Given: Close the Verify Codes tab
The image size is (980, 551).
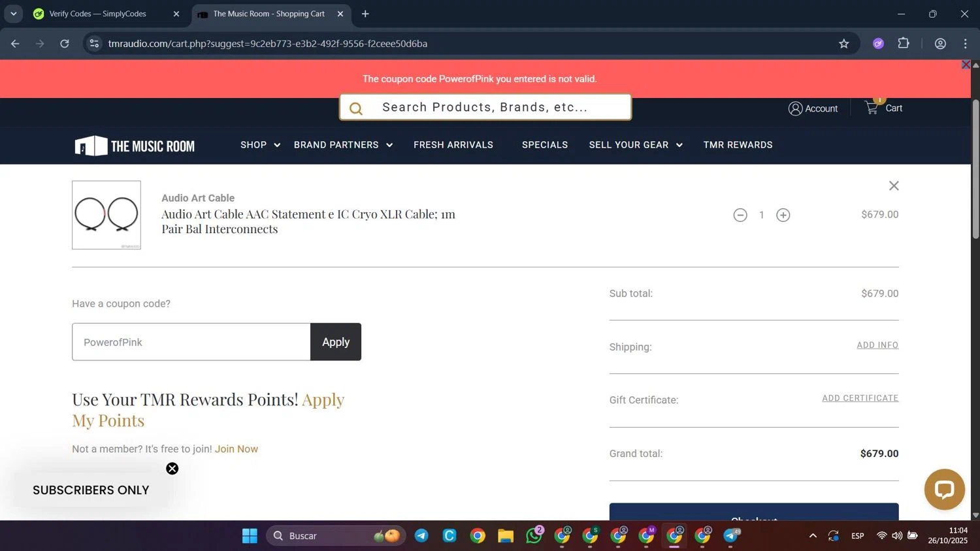Looking at the screenshot, I should click(176, 14).
